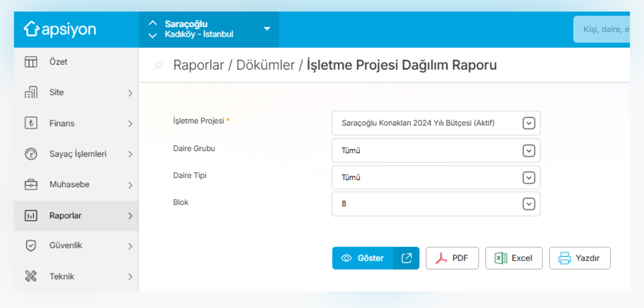Viewport: 644px width, 308px height.
Task: Click the Özet table icon
Action: click(x=31, y=62)
